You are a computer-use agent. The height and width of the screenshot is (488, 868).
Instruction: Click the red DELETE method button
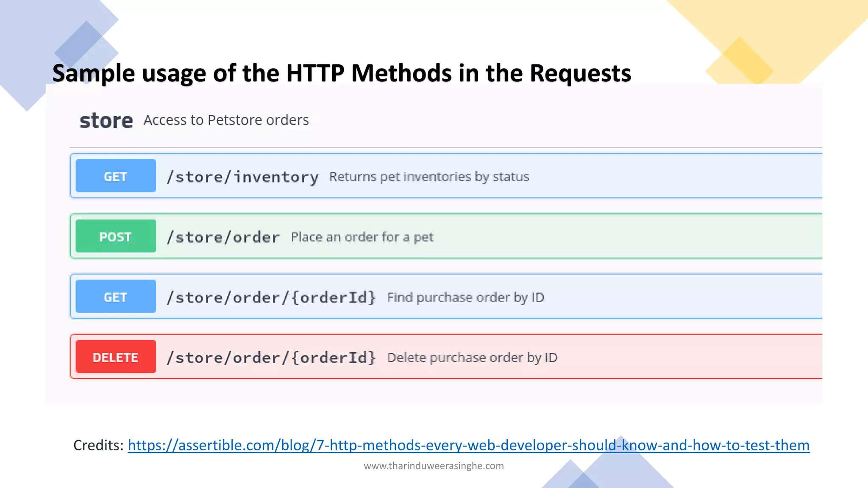pyautogui.click(x=115, y=357)
